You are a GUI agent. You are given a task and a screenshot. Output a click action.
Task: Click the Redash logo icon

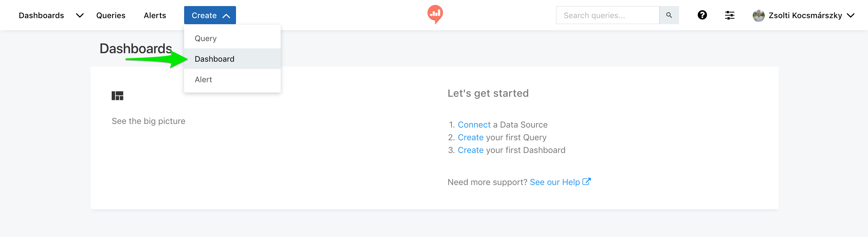435,14
